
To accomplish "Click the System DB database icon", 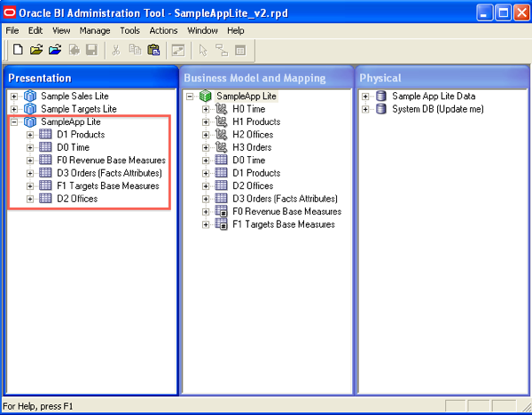I will point(381,109).
